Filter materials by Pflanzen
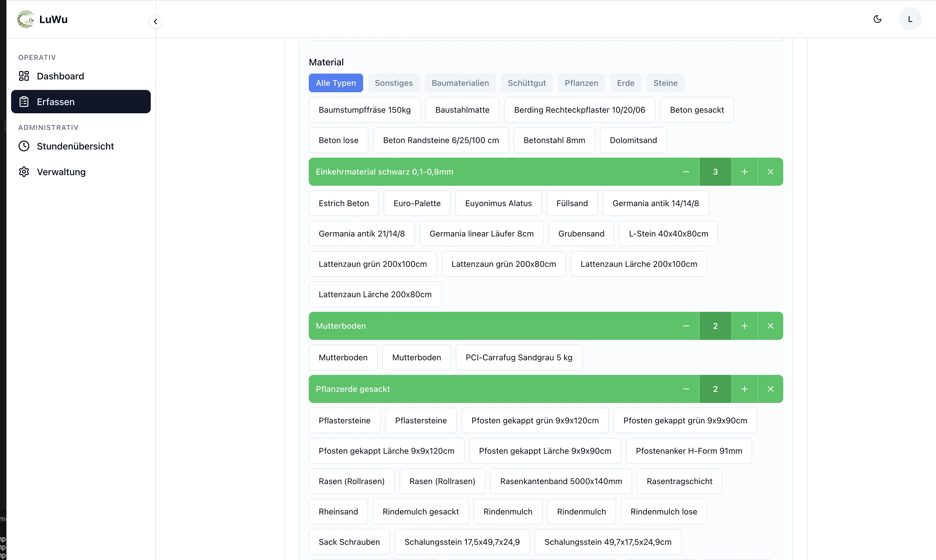The width and height of the screenshot is (936, 560). pos(581,83)
